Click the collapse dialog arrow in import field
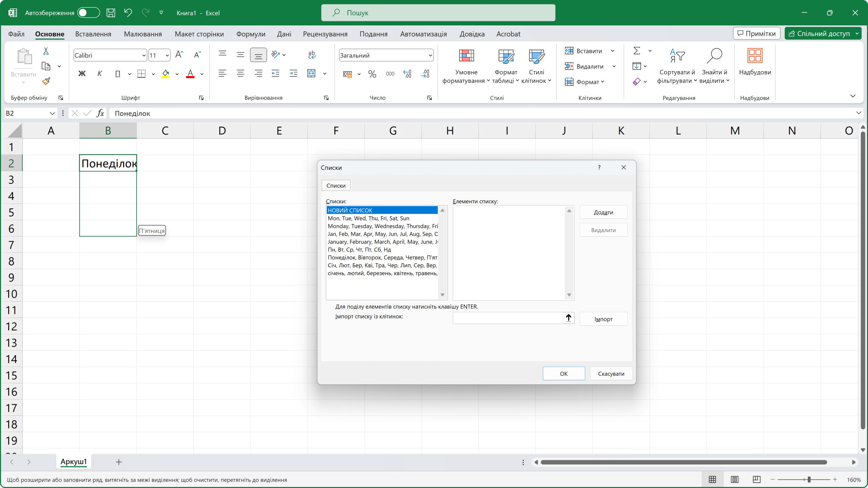 569,318
